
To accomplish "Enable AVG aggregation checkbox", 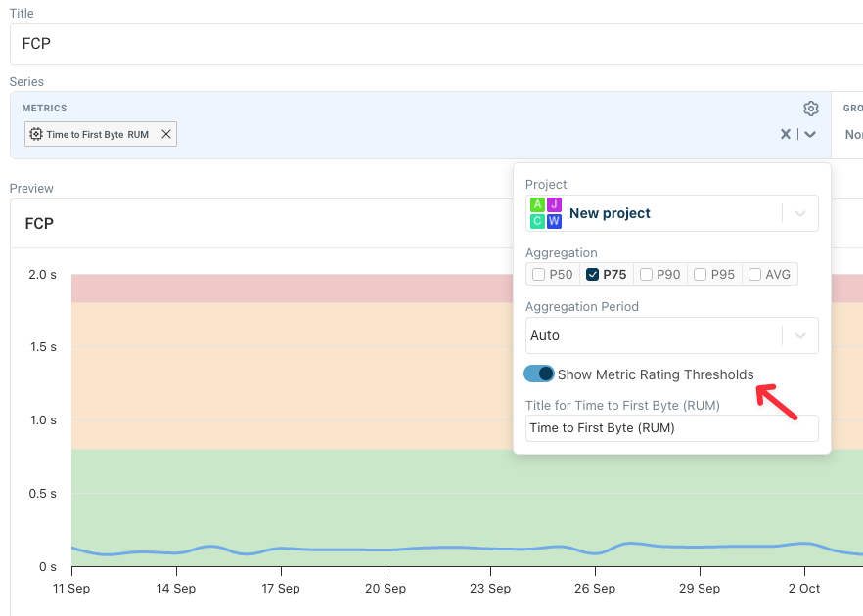I will tap(754, 275).
